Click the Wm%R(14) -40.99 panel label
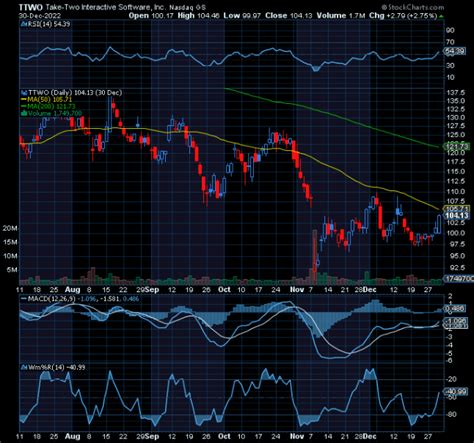 point(56,367)
